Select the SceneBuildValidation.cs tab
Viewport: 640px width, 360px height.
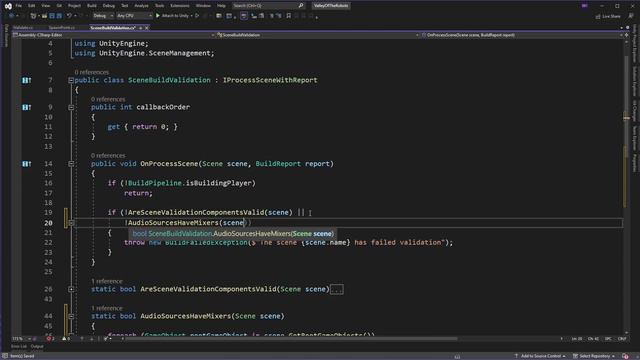click(113, 28)
